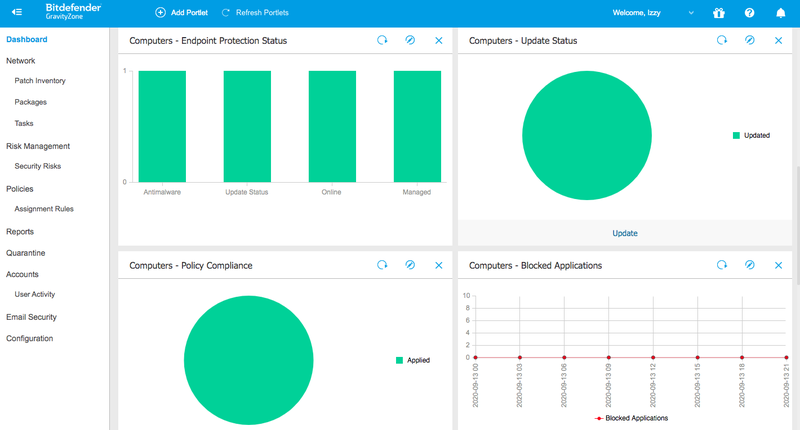Go to User Activity

click(x=35, y=294)
